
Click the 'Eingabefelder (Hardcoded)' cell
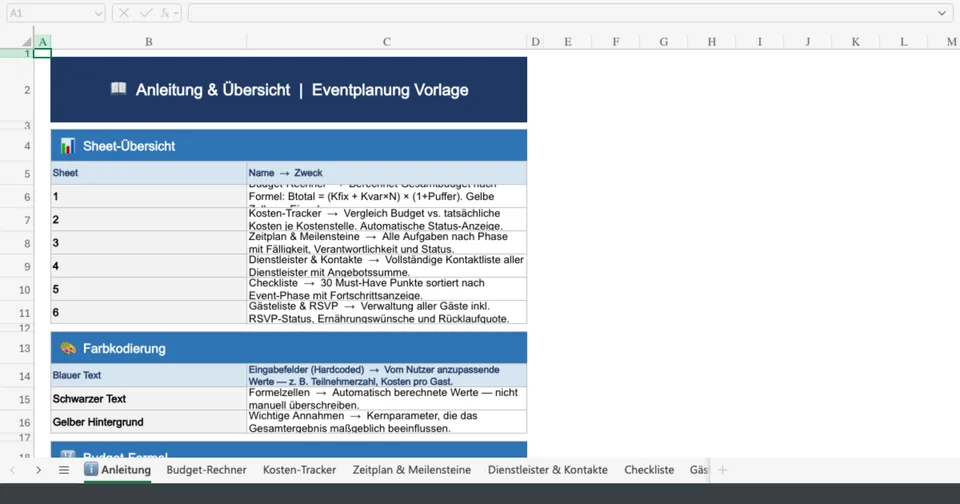point(386,375)
